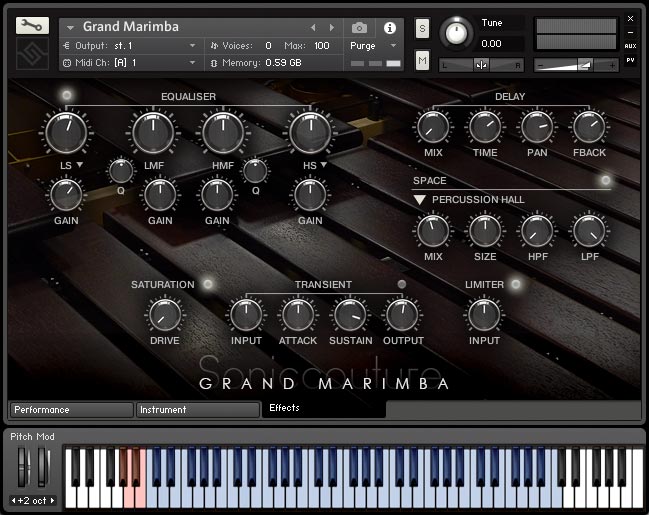The image size is (649, 515).
Task: Click the Space HPF knob
Action: 537,231
